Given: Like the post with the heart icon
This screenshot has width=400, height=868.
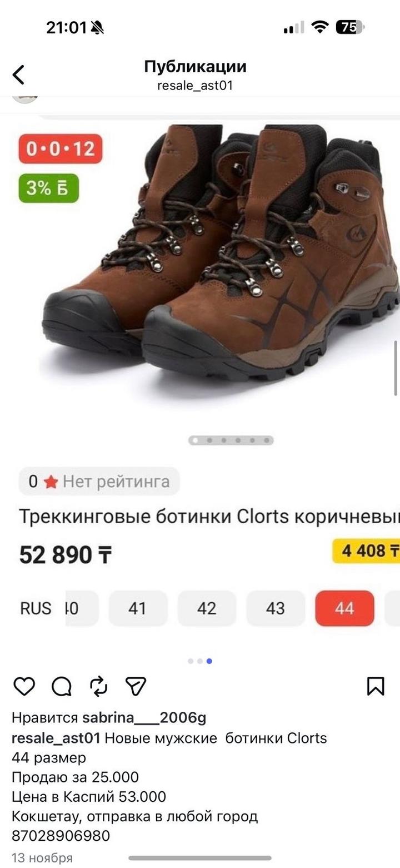Looking at the screenshot, I should [x=24, y=686].
